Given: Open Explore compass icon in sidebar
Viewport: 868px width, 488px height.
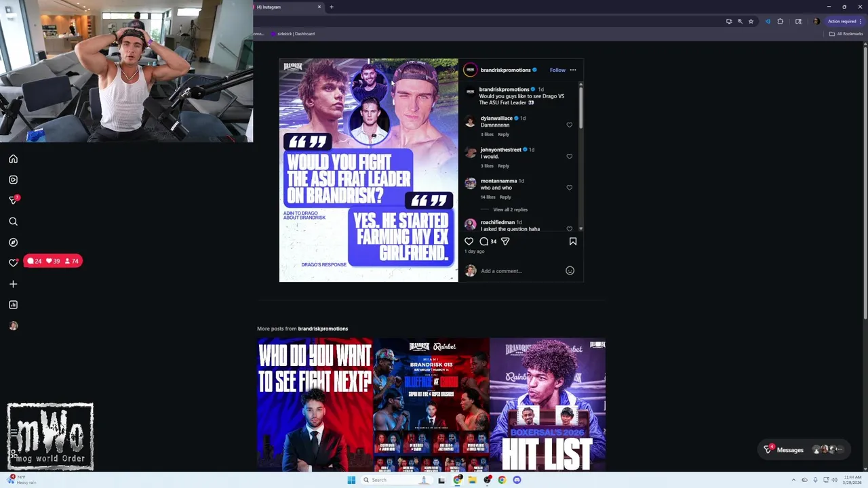Looking at the screenshot, I should pos(13,242).
